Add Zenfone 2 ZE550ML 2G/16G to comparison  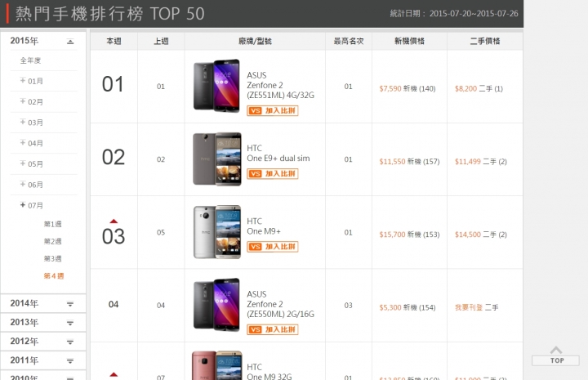(x=273, y=329)
